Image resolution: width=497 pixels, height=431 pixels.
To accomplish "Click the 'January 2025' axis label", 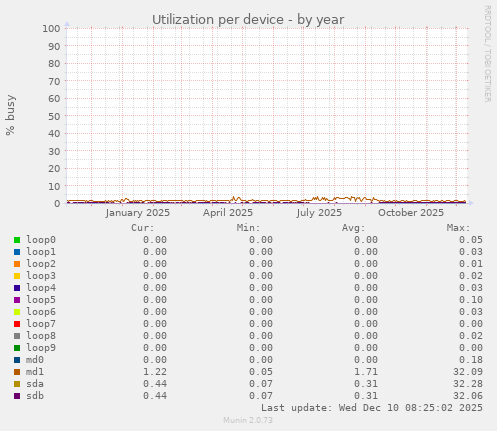I will [x=138, y=213].
